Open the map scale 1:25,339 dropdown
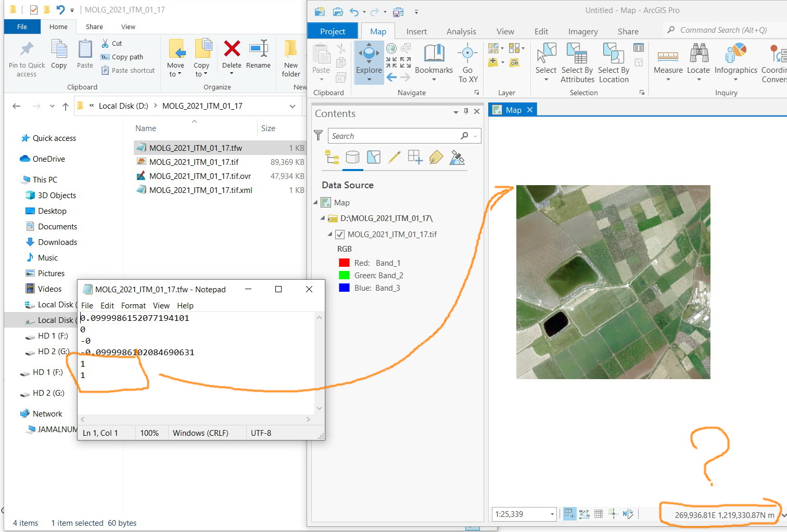787x532 pixels. pyautogui.click(x=552, y=514)
